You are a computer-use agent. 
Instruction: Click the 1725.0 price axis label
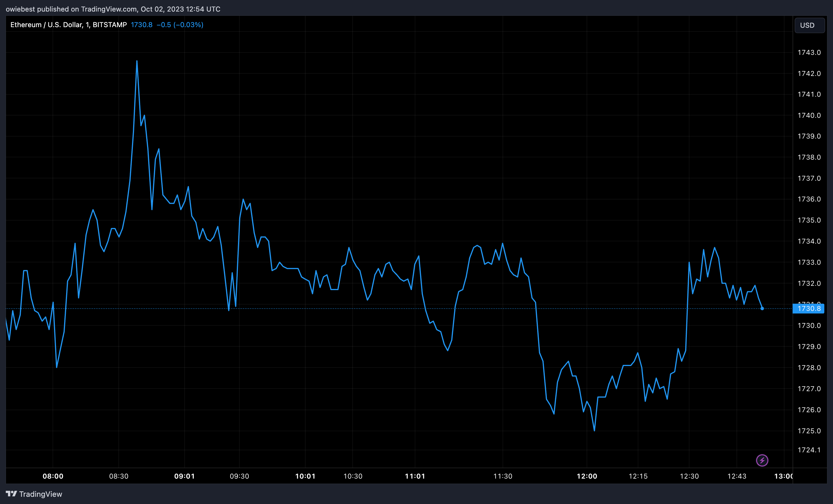809,431
